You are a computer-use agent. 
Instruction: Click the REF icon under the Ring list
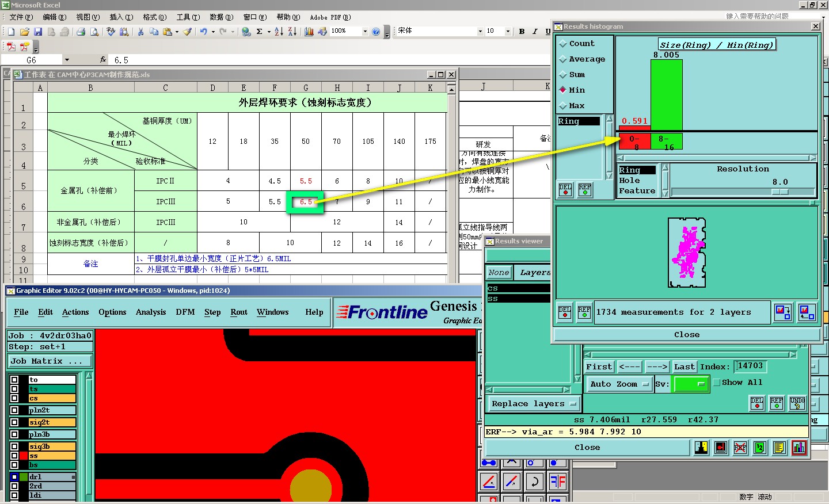(585, 189)
